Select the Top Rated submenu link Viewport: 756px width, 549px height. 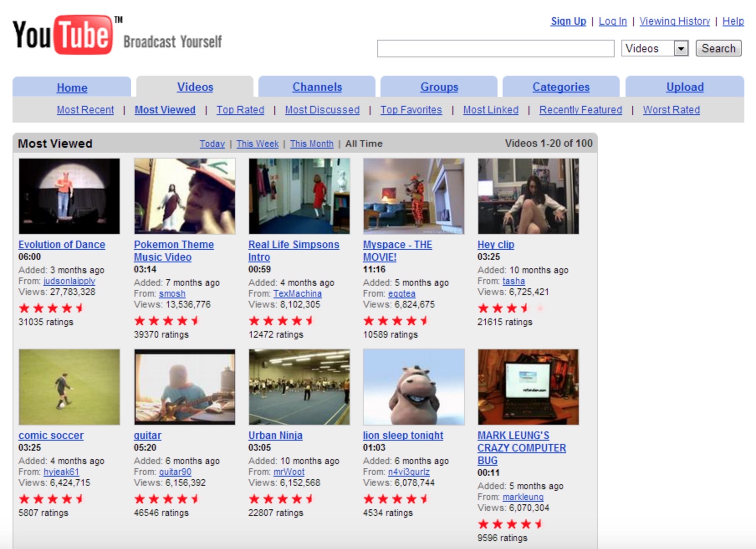240,110
